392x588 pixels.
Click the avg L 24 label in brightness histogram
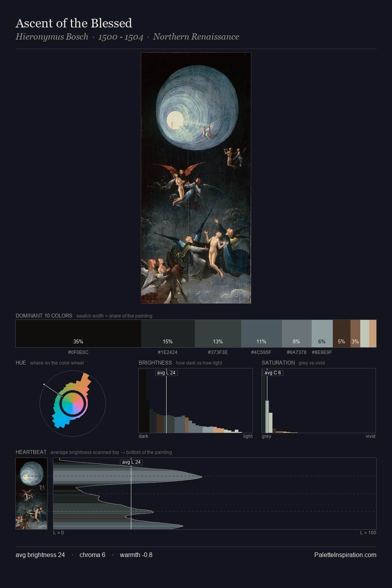(166, 373)
